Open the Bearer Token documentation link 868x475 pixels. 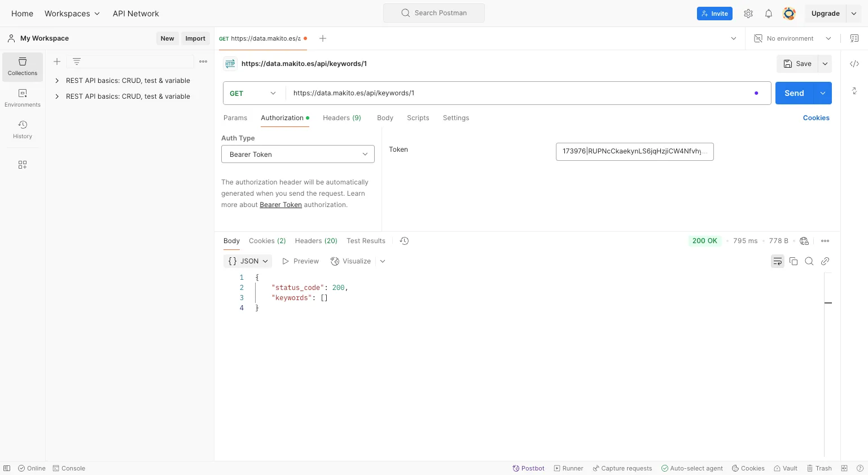tap(280, 205)
